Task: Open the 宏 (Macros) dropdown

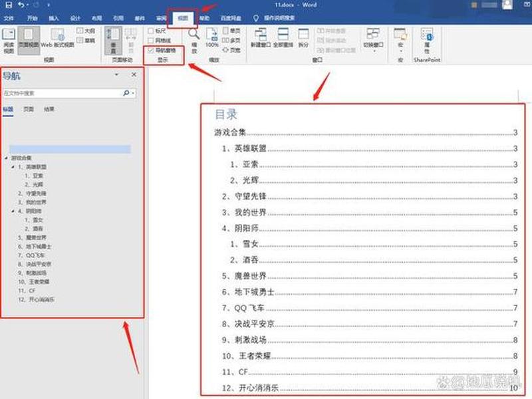Action: tap(401, 40)
